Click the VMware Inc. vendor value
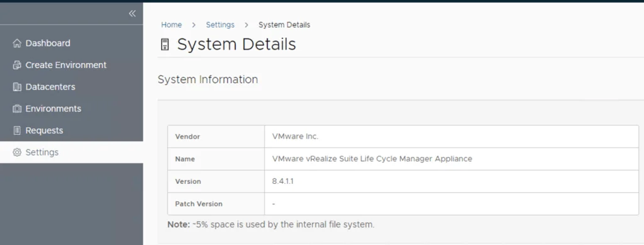Image resolution: width=644 pixels, height=245 pixels. click(296, 137)
